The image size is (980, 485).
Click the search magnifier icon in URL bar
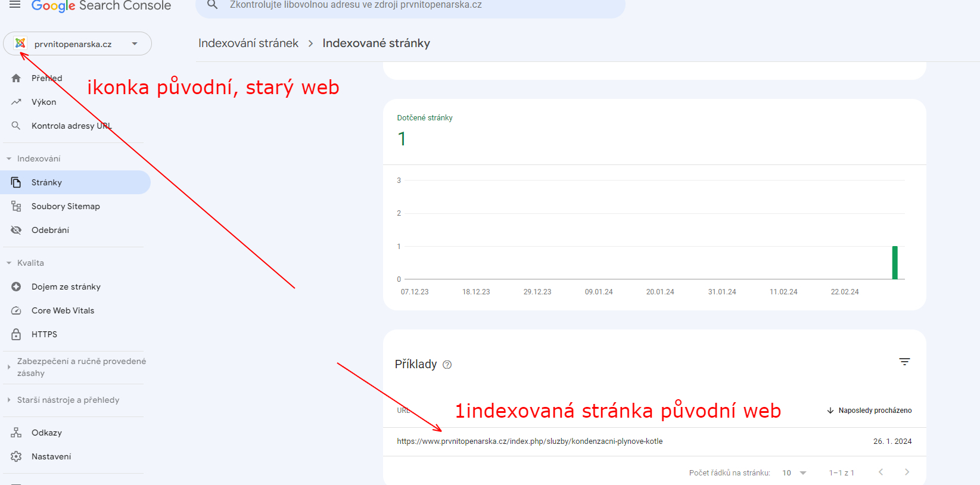pos(212,5)
